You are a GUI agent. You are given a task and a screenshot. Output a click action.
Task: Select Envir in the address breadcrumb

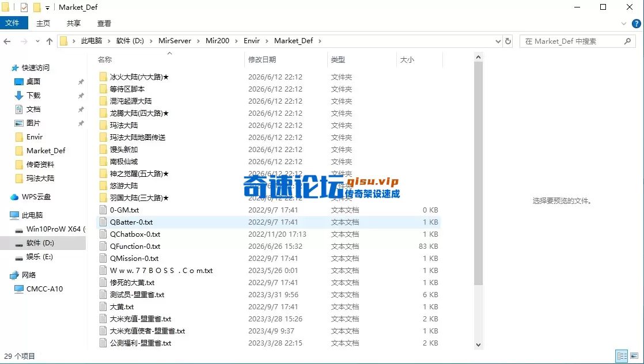[251, 41]
